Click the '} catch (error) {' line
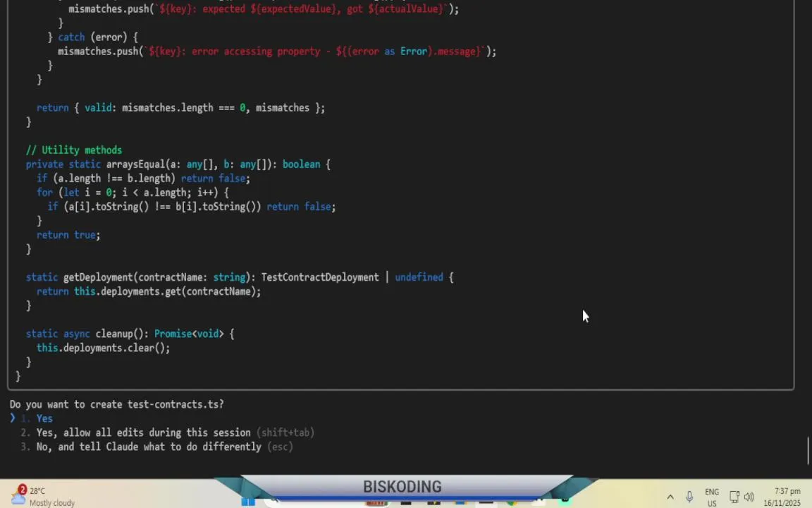812x508 pixels. coord(93,37)
